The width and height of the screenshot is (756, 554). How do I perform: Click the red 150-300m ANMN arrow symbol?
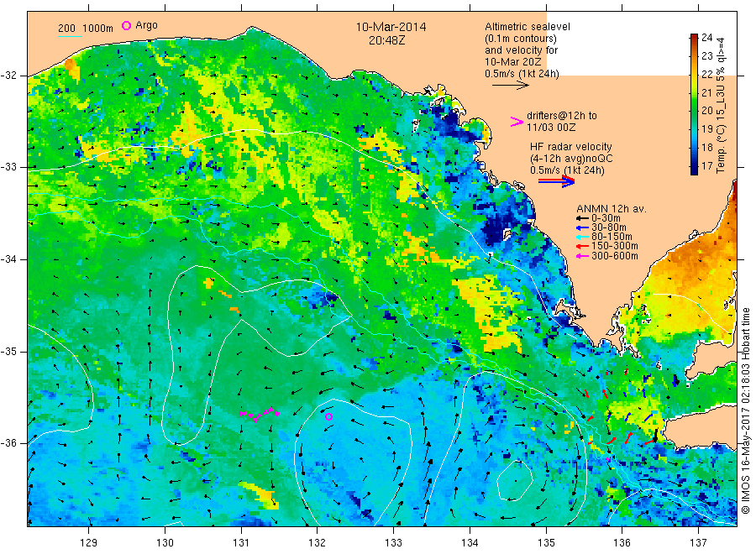(x=582, y=246)
